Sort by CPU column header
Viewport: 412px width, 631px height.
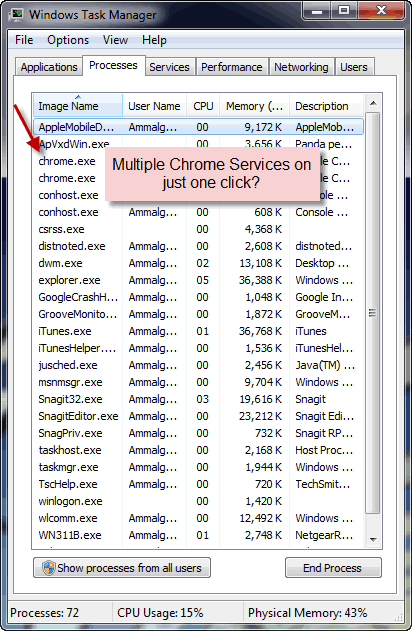(x=203, y=105)
